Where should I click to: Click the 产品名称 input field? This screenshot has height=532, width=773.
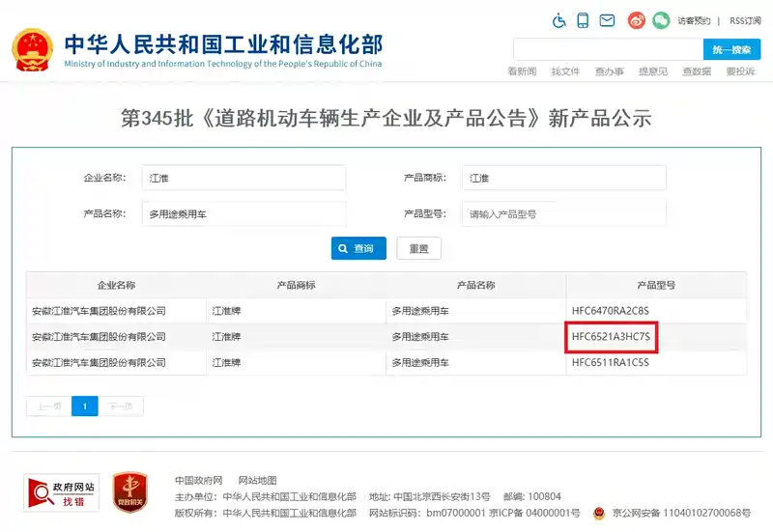click(244, 213)
